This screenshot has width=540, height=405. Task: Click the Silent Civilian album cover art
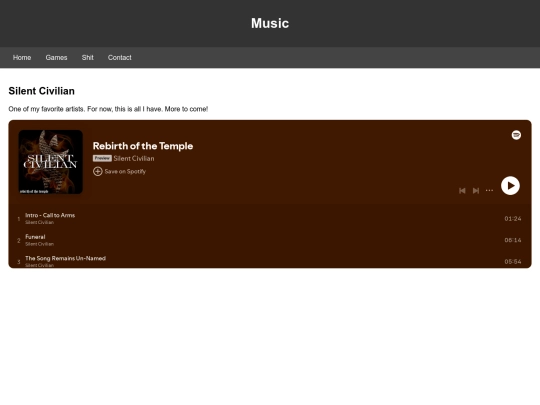(51, 162)
